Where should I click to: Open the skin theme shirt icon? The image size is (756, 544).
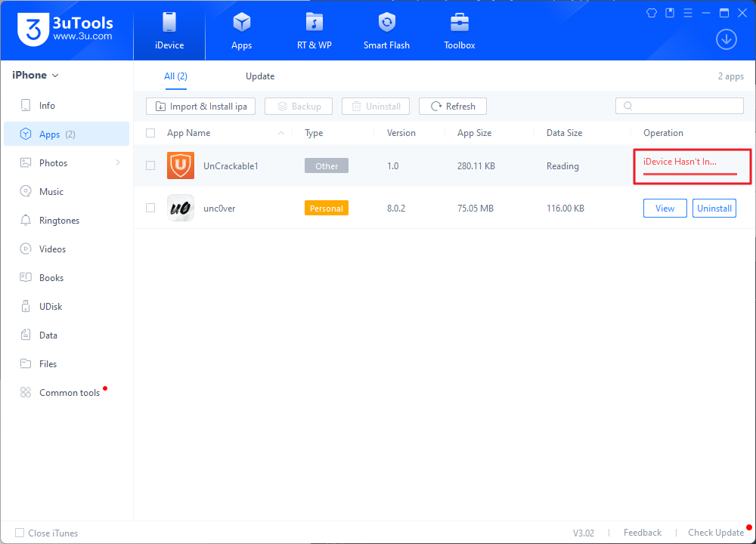point(652,13)
